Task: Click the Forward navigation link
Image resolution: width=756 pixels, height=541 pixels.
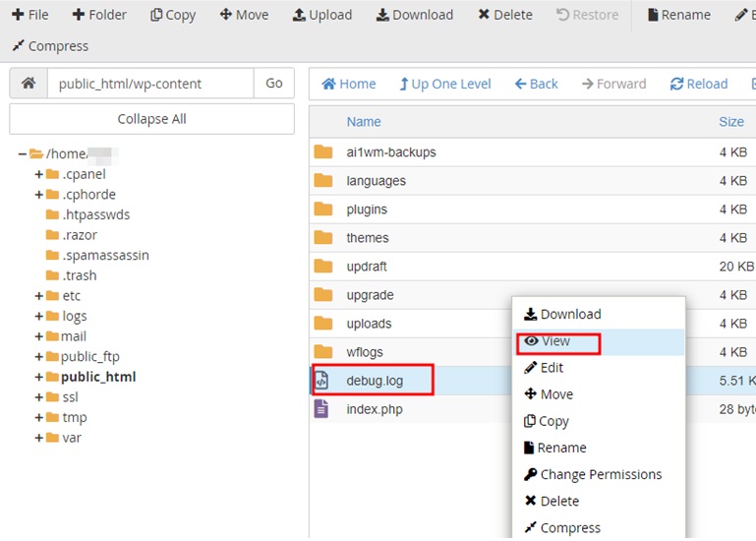Action: coord(613,84)
